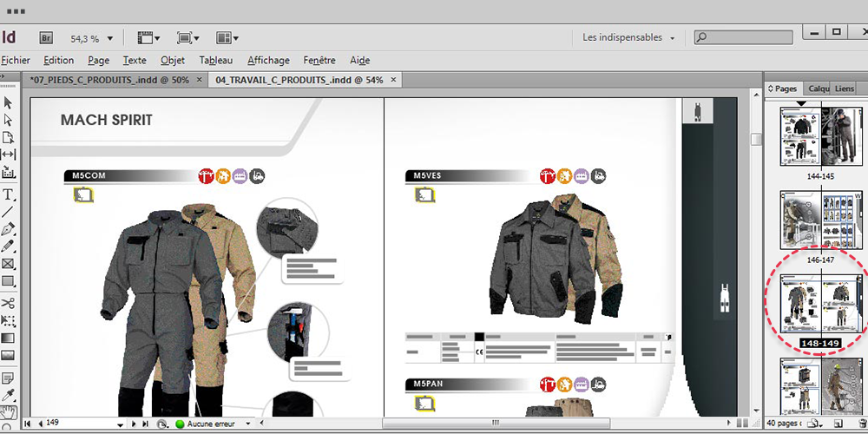Click horizontal scrollbar under document
The height and width of the screenshot is (434, 868).
[496, 424]
